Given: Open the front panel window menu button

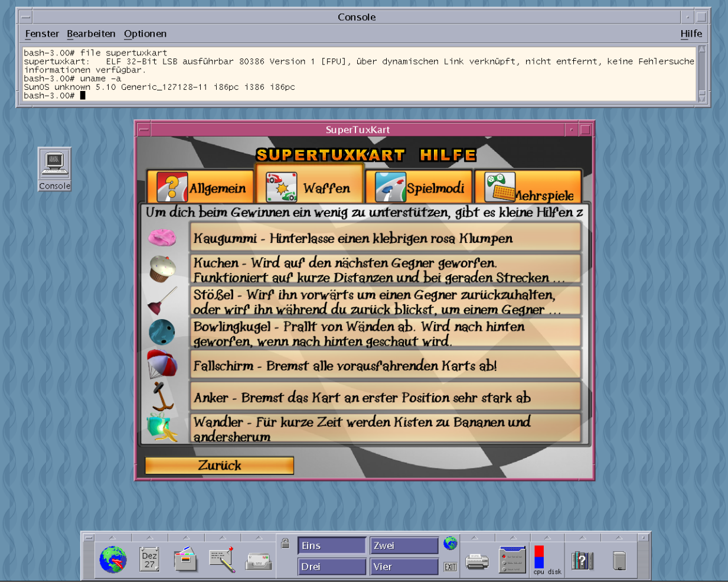Looking at the screenshot, I should [89, 538].
